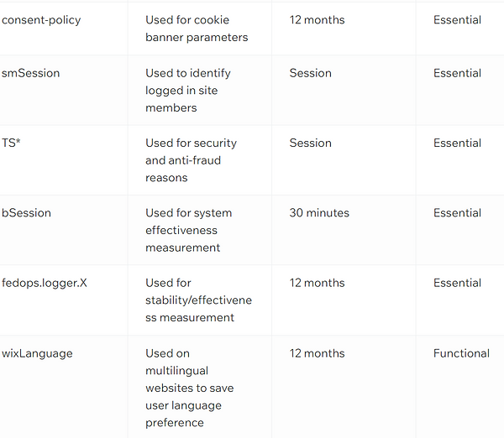Click the bSession cookie name
The image size is (504, 438).
pyautogui.click(x=26, y=213)
